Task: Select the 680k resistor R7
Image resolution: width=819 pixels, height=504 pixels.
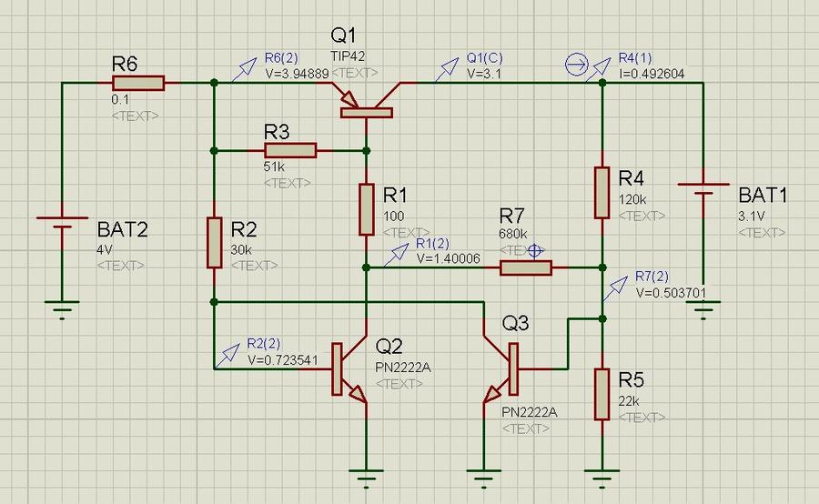Action: [525, 267]
